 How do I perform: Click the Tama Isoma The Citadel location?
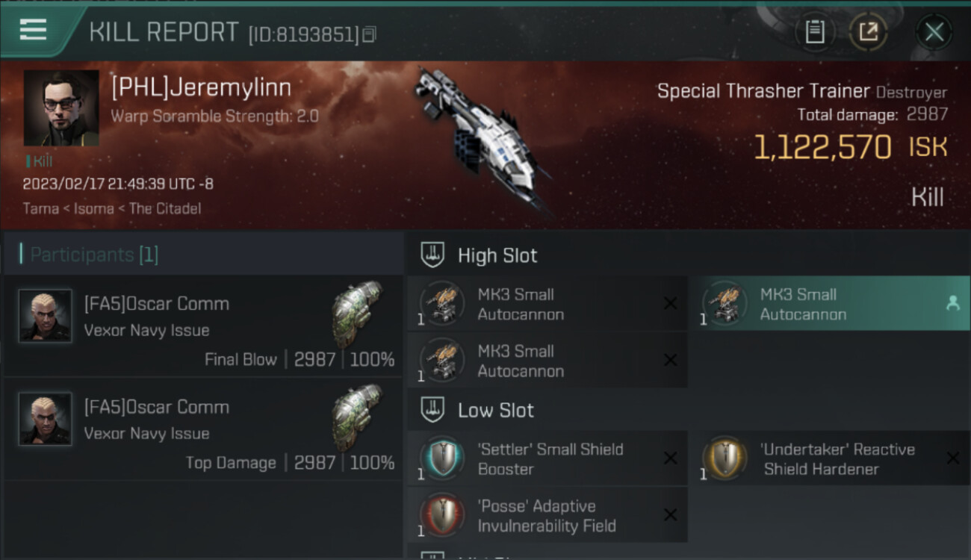112,208
